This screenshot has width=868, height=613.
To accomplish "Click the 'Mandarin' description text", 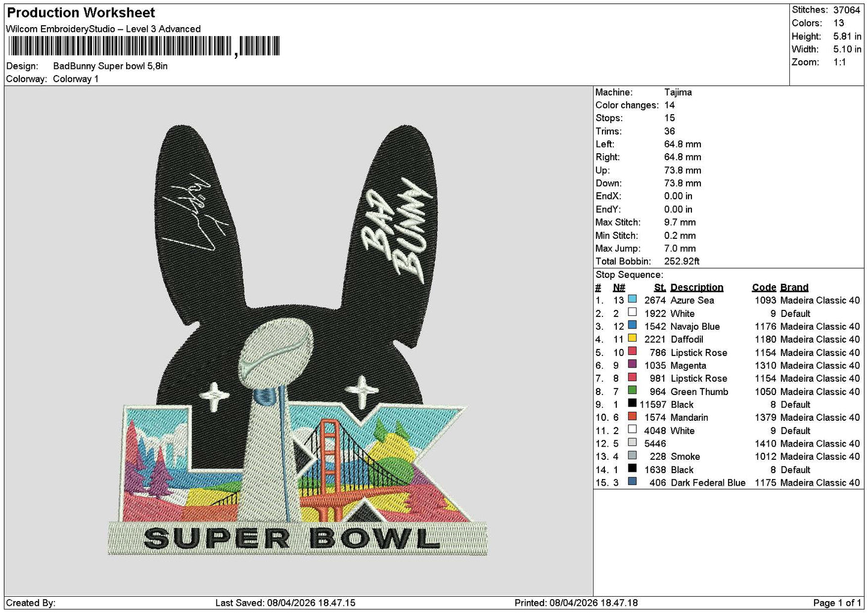I will [690, 417].
